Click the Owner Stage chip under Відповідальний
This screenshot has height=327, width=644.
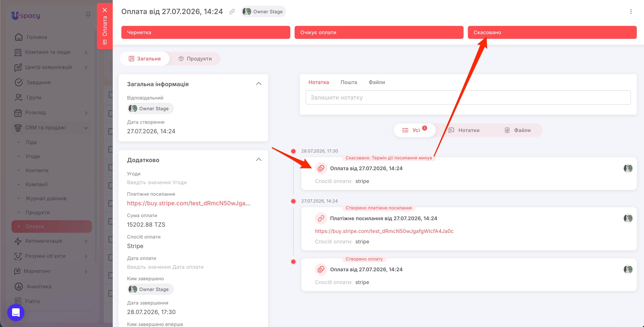click(x=150, y=109)
